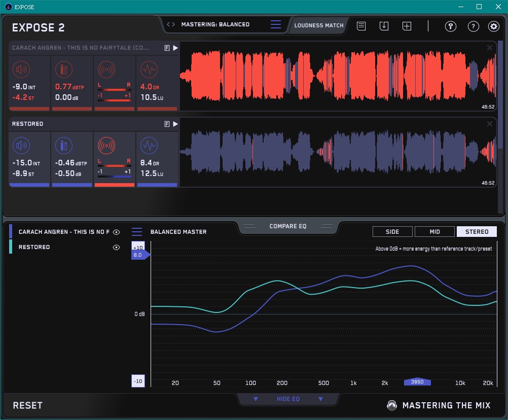Click dynamic range waveform icon on Carach Angren track
The height and width of the screenshot is (420, 508).
(148, 70)
